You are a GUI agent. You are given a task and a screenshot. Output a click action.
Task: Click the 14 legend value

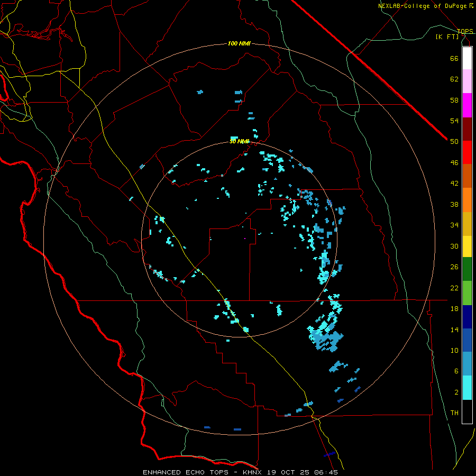(454, 329)
